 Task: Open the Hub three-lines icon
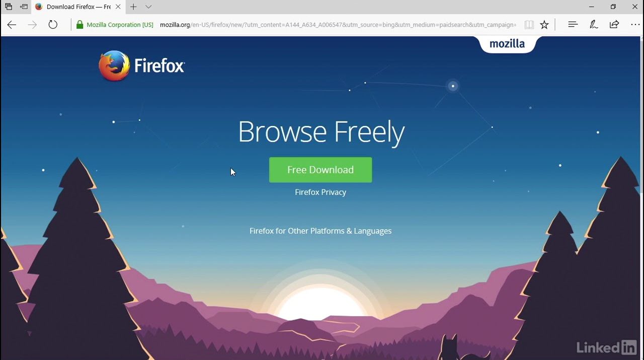573,24
